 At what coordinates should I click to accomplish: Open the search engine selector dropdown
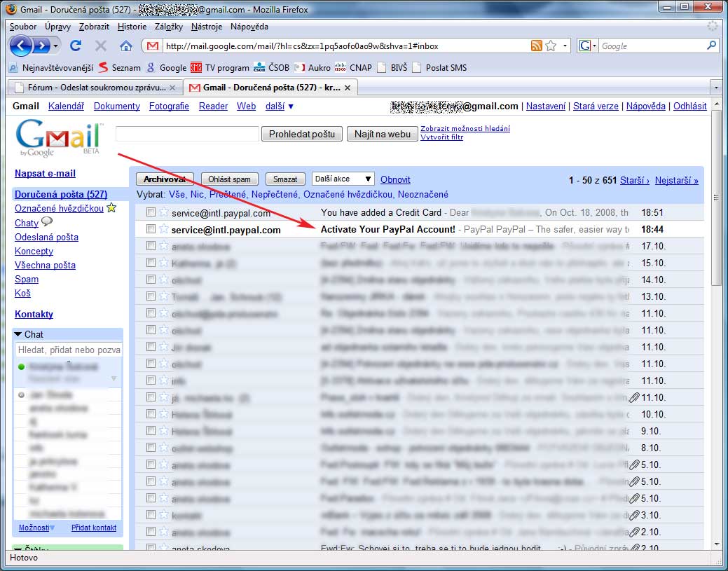coord(587,46)
